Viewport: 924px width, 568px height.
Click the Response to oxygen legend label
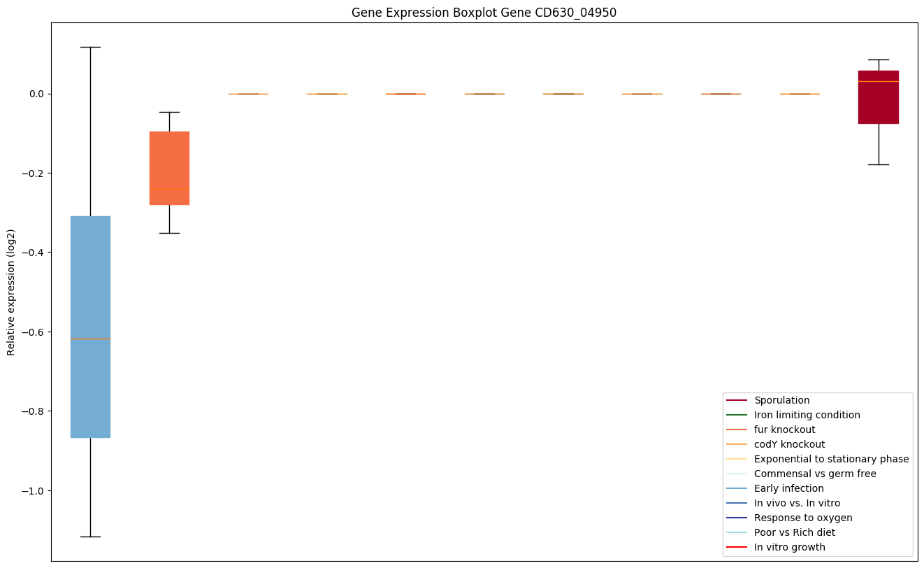point(802,518)
